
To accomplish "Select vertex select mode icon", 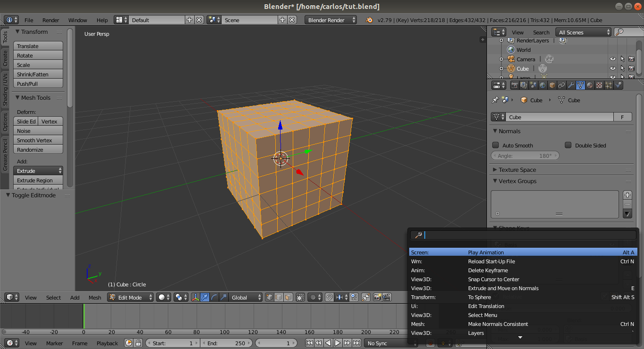I will (x=269, y=297).
